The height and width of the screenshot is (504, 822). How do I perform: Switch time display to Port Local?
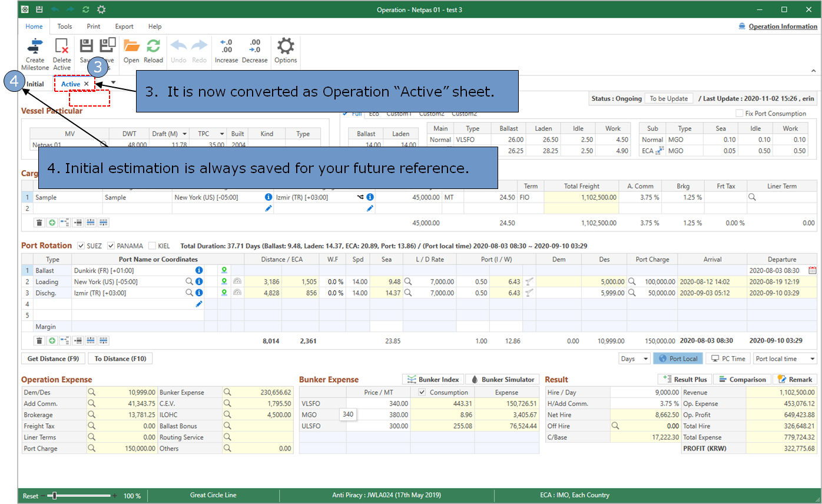pos(678,359)
